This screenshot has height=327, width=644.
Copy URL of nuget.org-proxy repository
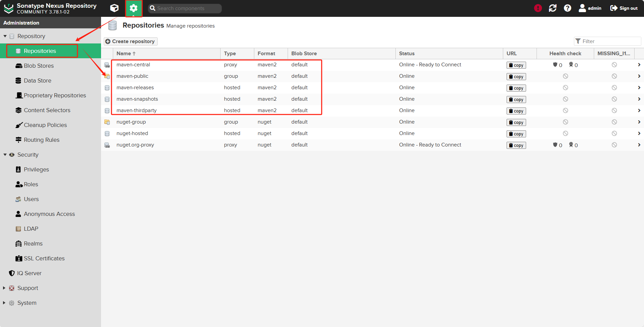pos(516,145)
